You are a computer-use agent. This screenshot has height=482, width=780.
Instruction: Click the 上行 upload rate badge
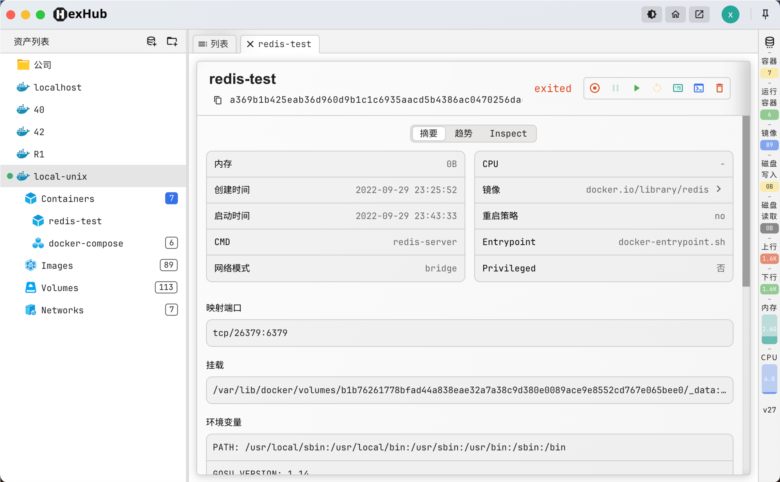[x=769, y=259]
